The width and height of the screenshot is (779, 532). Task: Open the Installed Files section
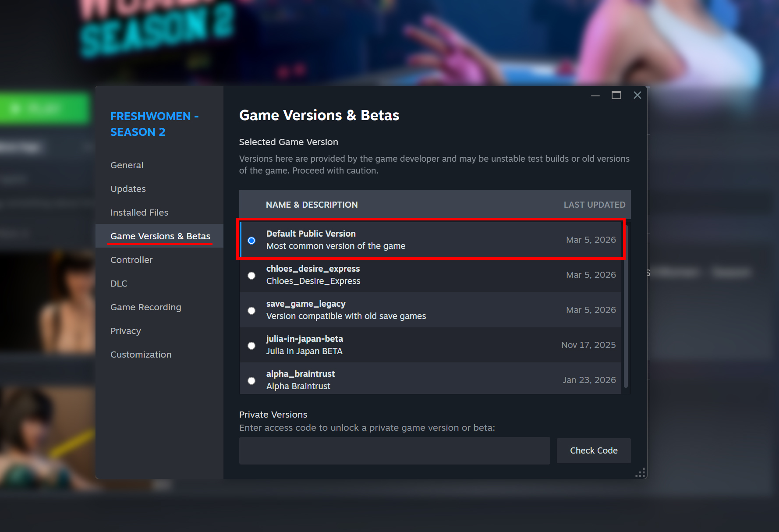(x=139, y=213)
